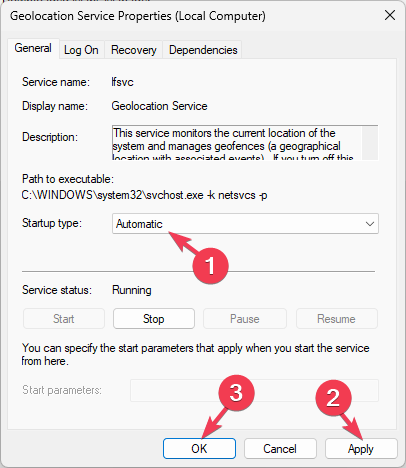Select the lfsvc service name text
The width and height of the screenshot is (406, 468).
pyautogui.click(x=122, y=82)
